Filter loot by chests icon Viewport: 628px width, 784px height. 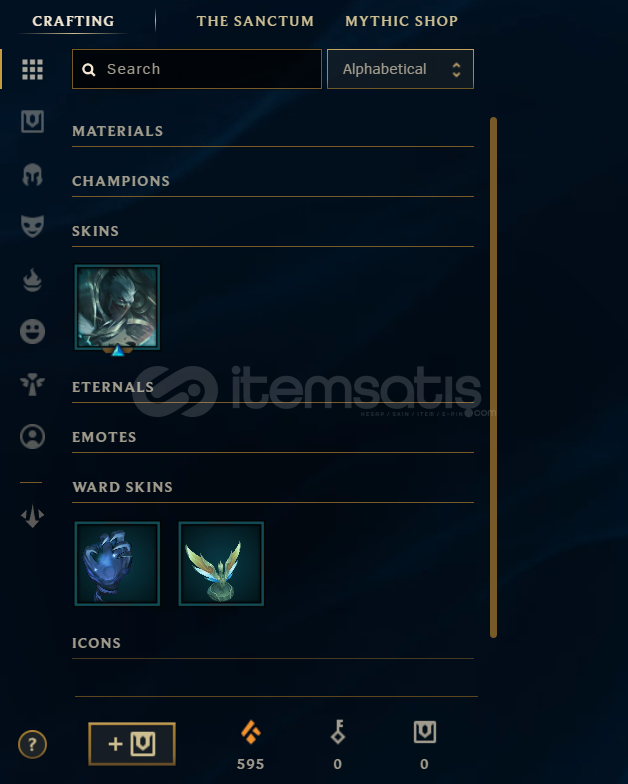click(32, 122)
